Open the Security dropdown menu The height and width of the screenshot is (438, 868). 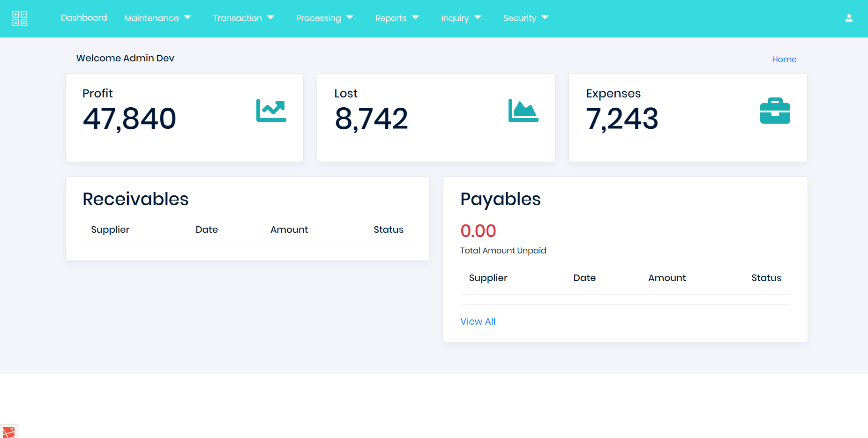(525, 18)
